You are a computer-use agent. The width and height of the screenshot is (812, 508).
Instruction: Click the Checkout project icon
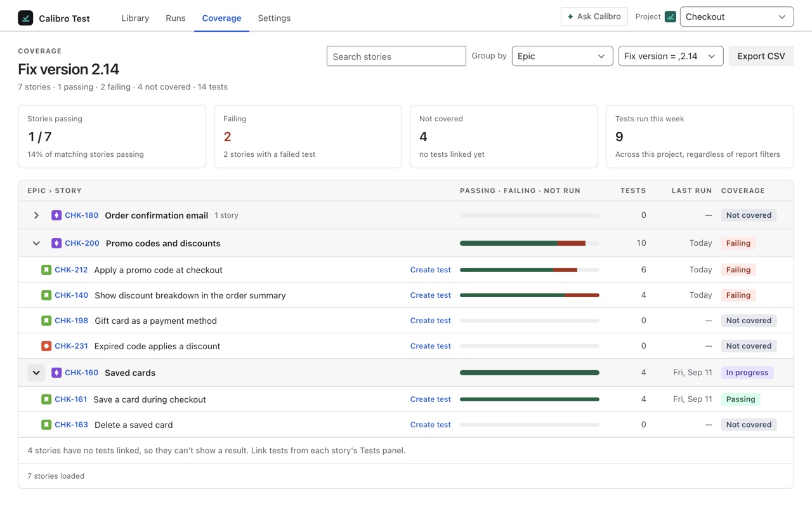coord(671,17)
